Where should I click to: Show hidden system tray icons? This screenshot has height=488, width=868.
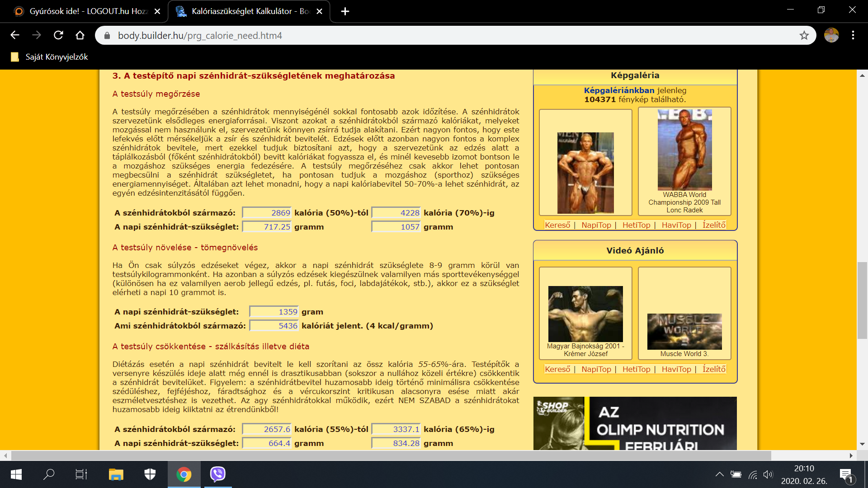(x=719, y=474)
